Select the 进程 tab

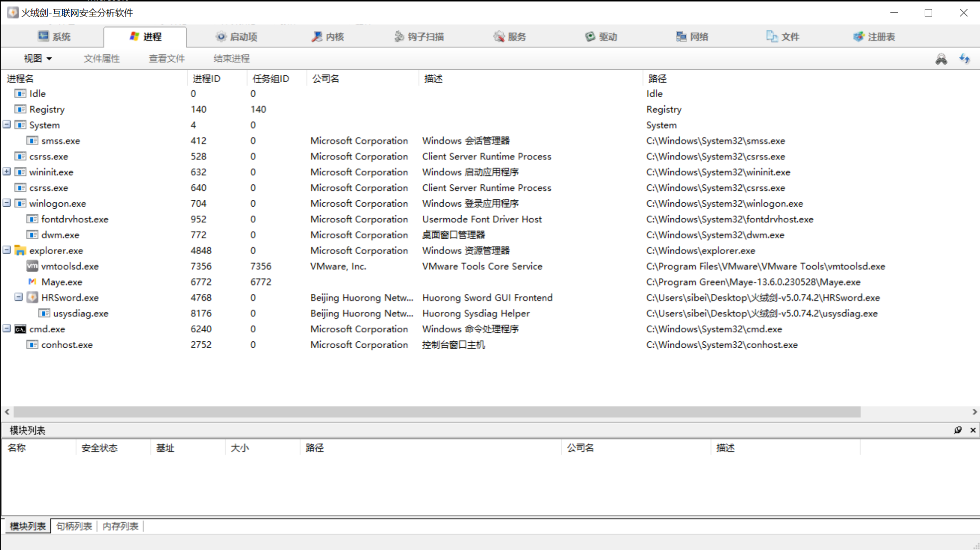click(145, 36)
